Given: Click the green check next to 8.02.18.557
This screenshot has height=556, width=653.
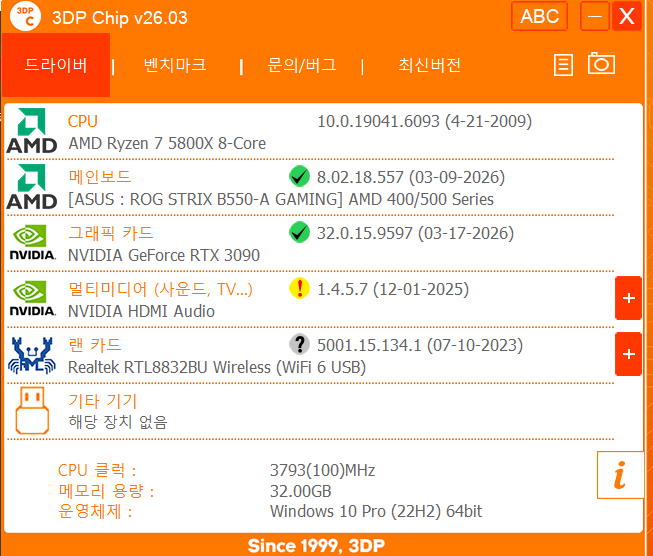Looking at the screenshot, I should click(x=299, y=176).
